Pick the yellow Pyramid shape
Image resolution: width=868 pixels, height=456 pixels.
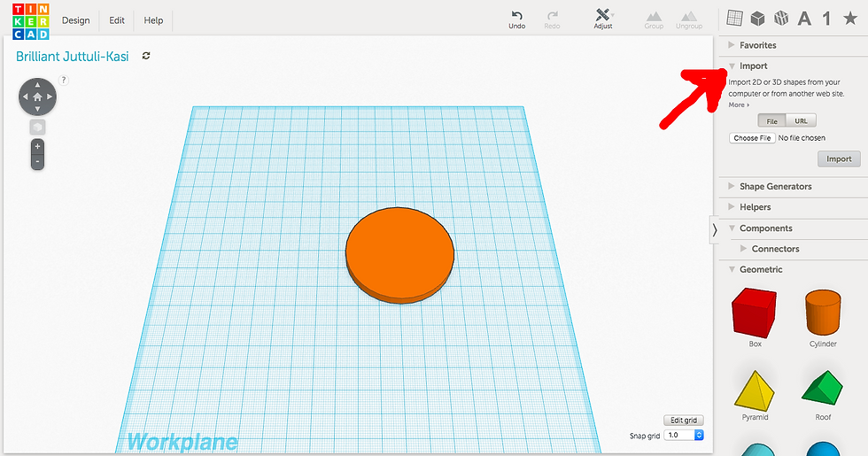754,390
